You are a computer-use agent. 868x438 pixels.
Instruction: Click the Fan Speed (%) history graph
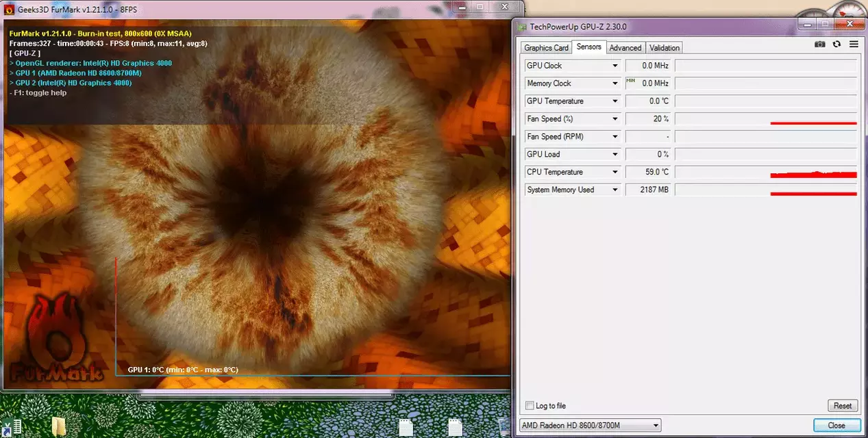(766, 119)
